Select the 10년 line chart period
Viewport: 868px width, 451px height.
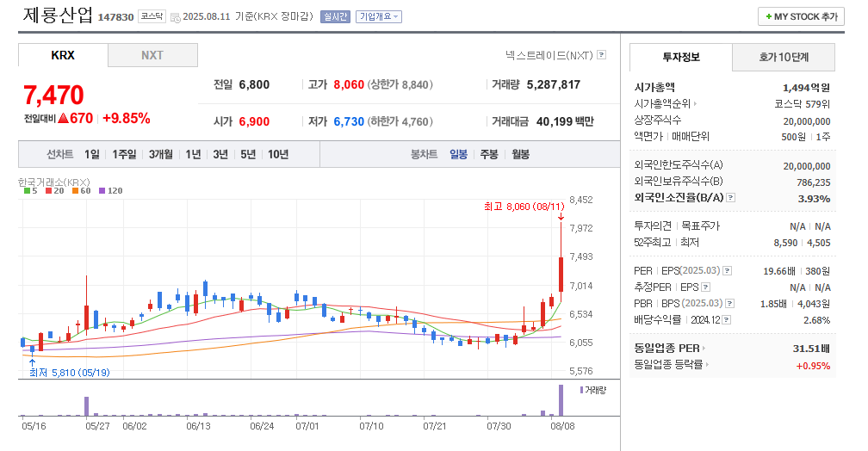pos(278,154)
